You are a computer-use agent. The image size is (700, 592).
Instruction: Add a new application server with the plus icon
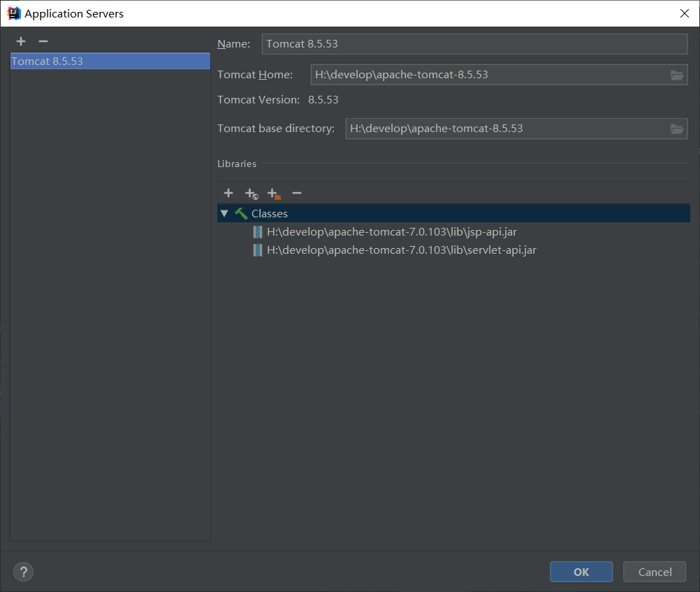point(21,41)
